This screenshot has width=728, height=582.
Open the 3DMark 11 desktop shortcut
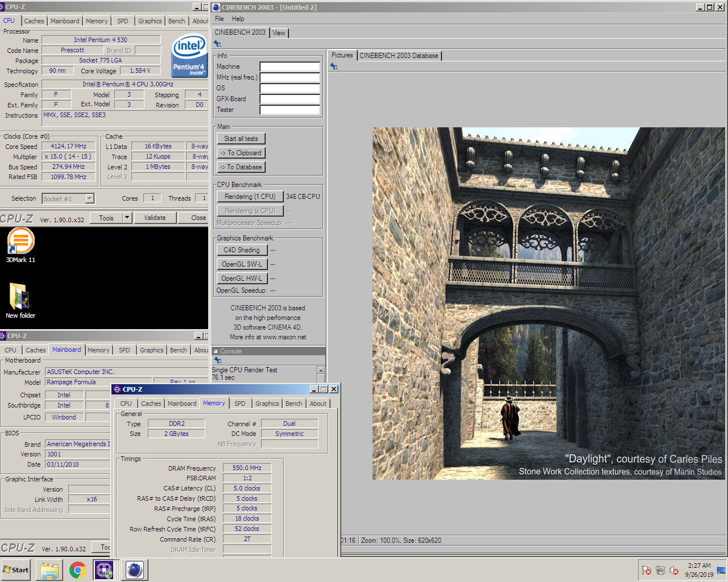(x=20, y=245)
